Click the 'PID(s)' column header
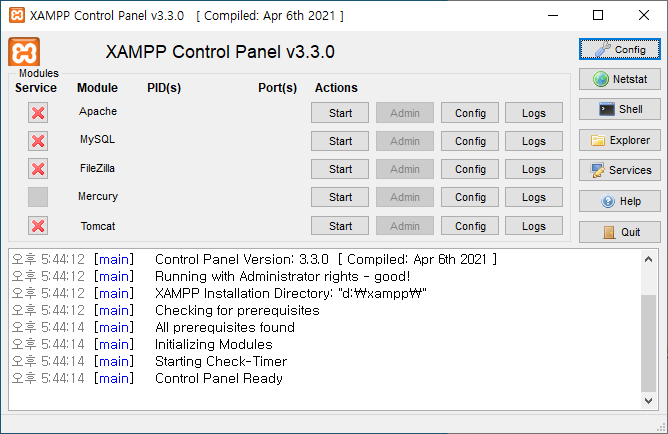The image size is (668, 434). point(164,88)
